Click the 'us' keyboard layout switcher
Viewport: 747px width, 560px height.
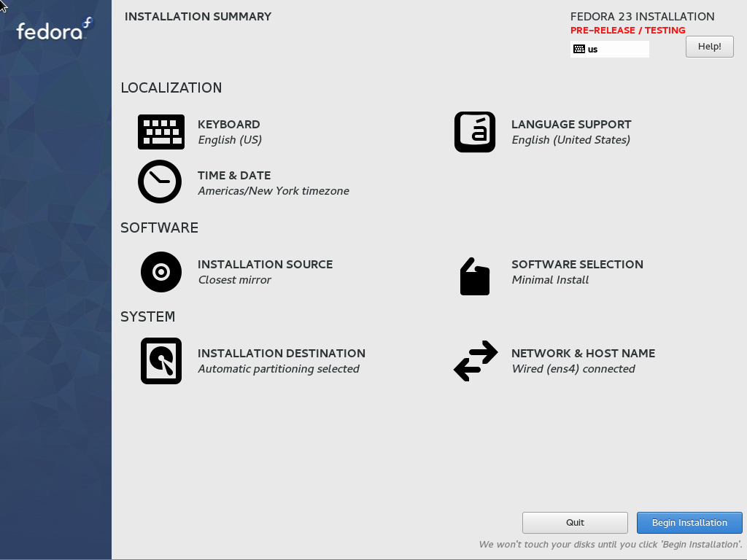pyautogui.click(x=610, y=49)
